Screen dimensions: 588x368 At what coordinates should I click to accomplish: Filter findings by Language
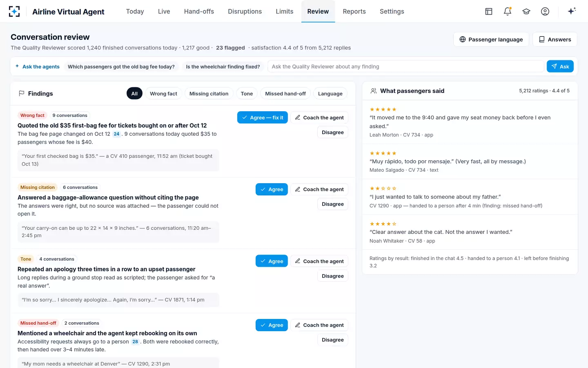click(x=330, y=94)
